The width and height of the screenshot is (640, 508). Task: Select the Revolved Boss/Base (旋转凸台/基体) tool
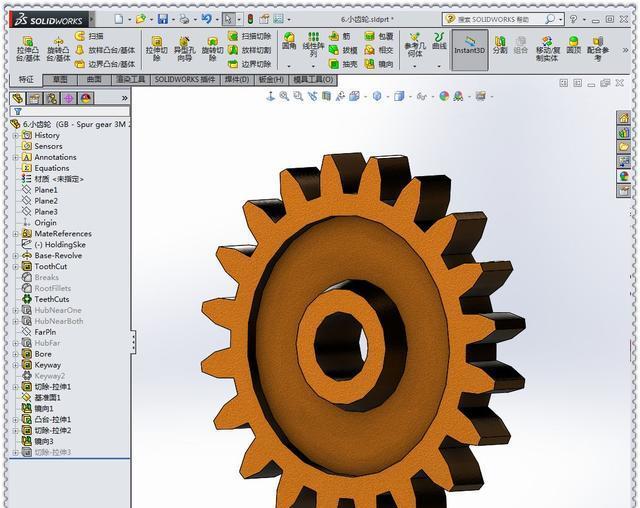pyautogui.click(x=57, y=49)
